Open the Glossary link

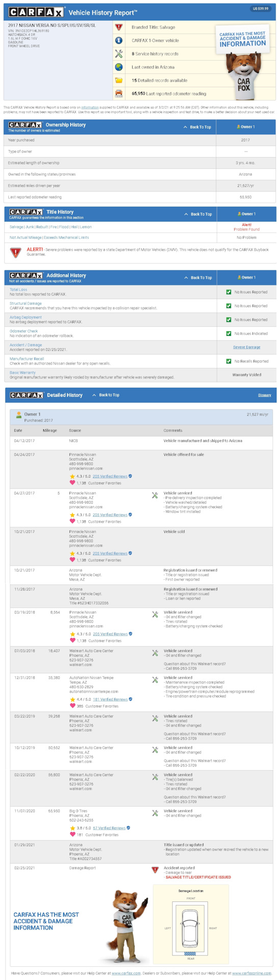pyautogui.click(x=265, y=395)
